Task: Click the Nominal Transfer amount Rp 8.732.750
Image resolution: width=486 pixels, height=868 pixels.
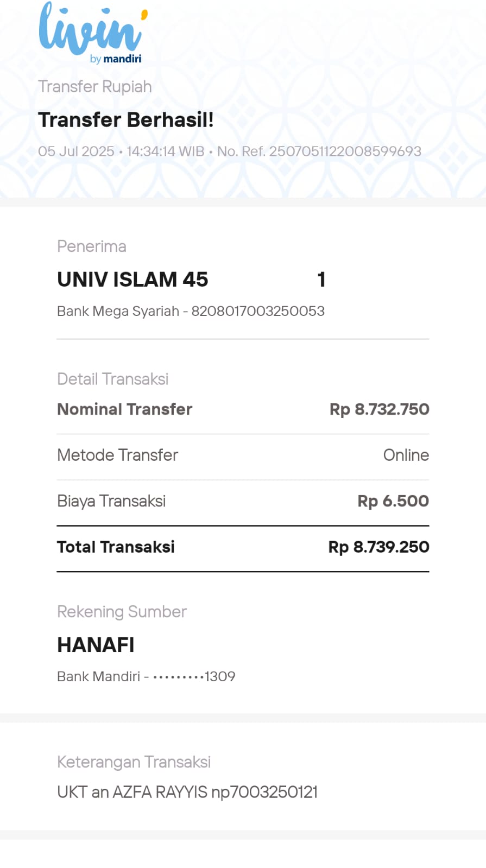Action: click(x=379, y=409)
